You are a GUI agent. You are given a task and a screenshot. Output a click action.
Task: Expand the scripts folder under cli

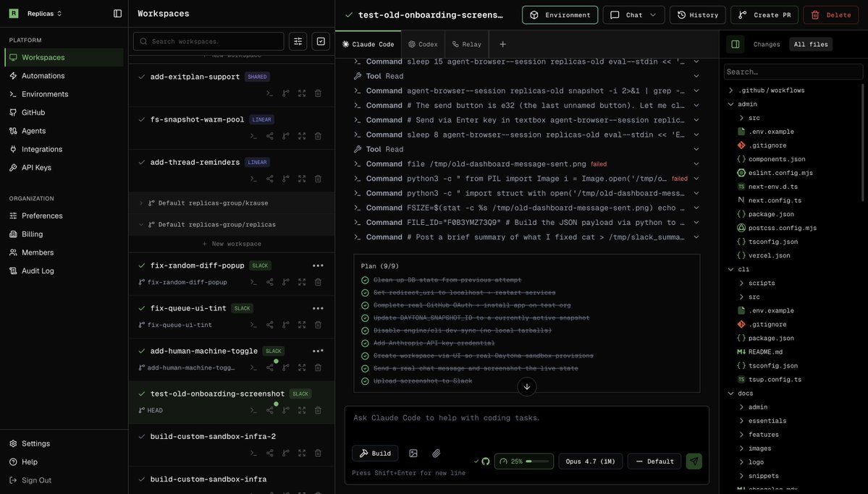(x=756, y=284)
